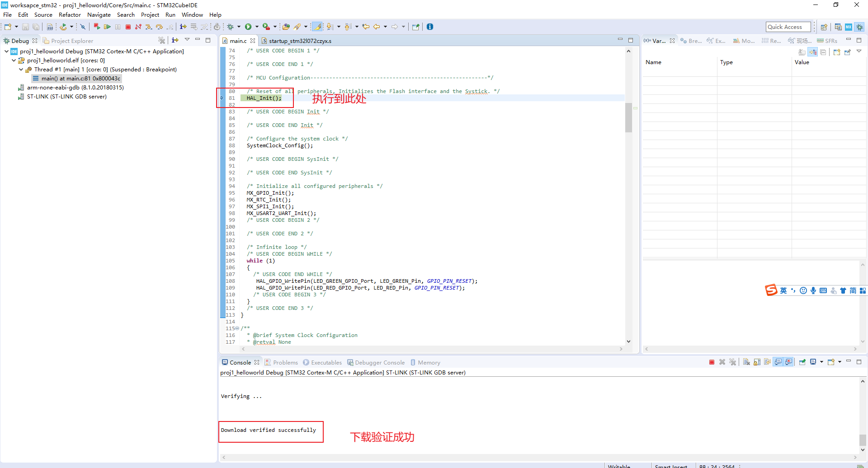868x468 pixels.
Task: Click the Open Perspective icon
Action: click(824, 27)
